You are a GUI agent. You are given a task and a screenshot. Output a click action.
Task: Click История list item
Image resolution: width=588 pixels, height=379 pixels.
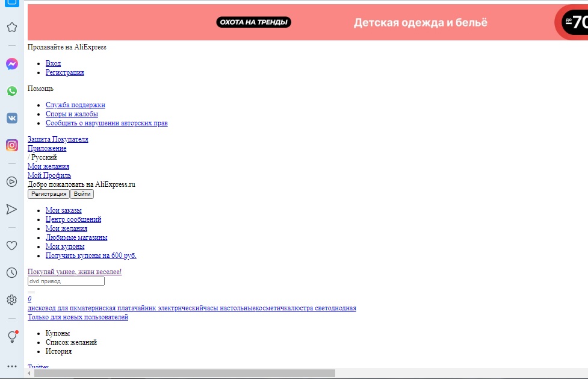coord(58,351)
